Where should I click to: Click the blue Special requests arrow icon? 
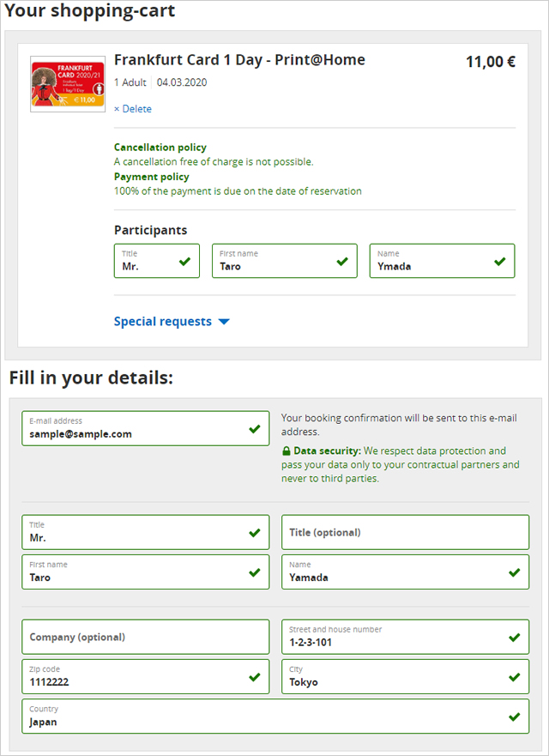224,322
